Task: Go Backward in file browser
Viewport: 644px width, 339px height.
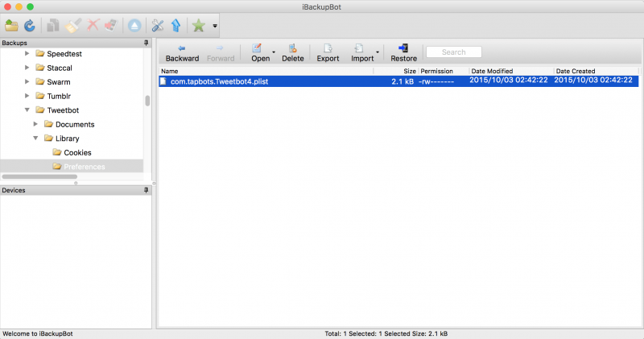Action: [x=183, y=53]
